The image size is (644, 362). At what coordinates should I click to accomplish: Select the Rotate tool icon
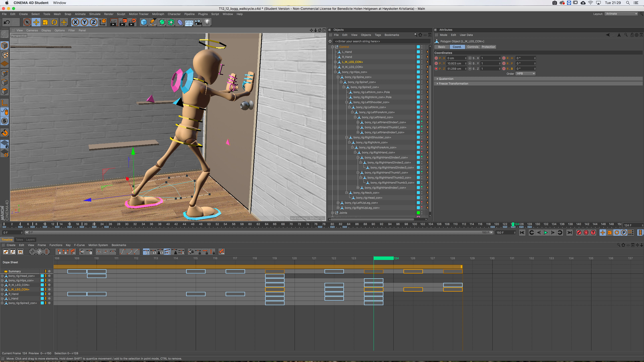click(x=54, y=22)
